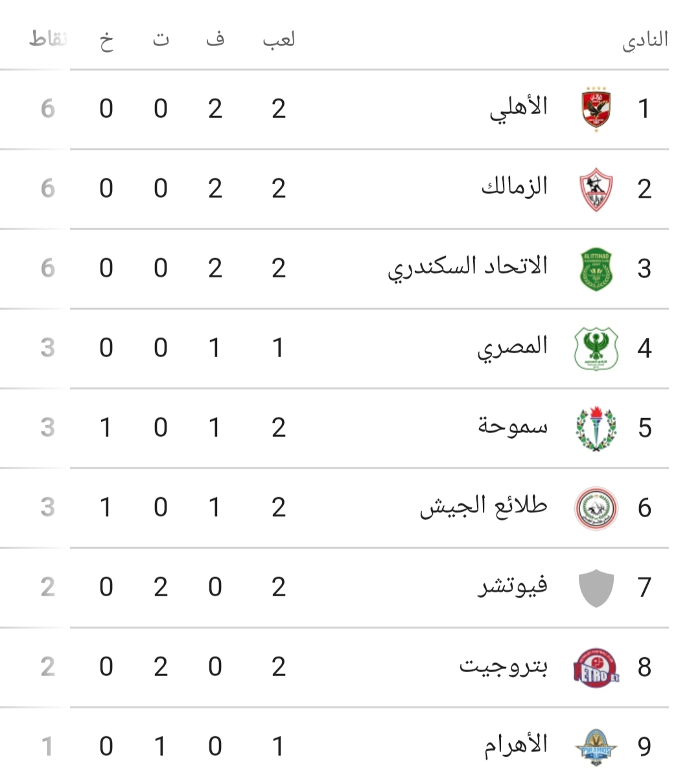Click the ف wins column header
Viewport: 700px width, 781px height.
(x=215, y=39)
